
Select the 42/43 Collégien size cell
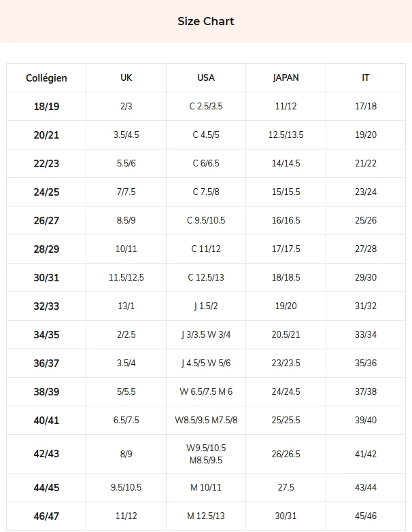pos(46,454)
